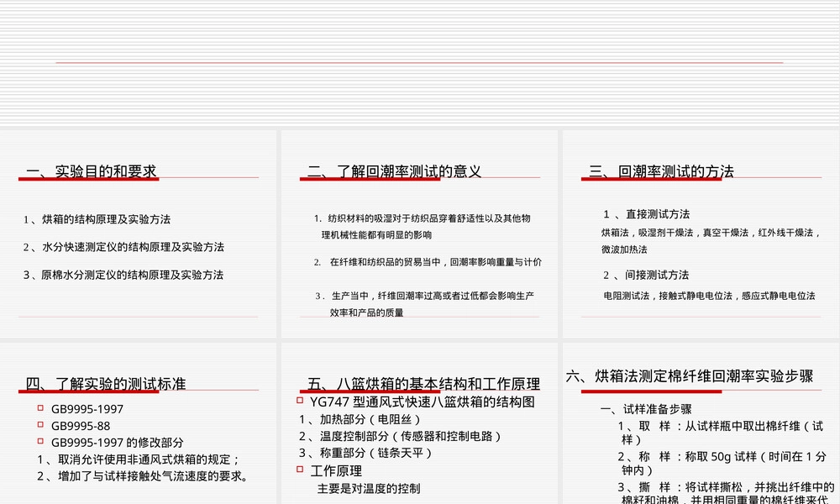This screenshot has width=840, height=504.
Task: Click the line 理机械性能都有明显的影响
Action: pos(376,235)
